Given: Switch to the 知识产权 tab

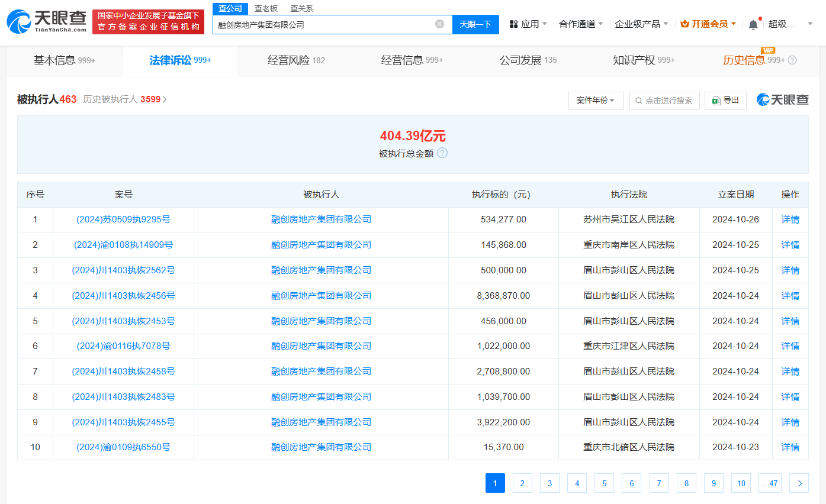Looking at the screenshot, I should click(x=644, y=60).
